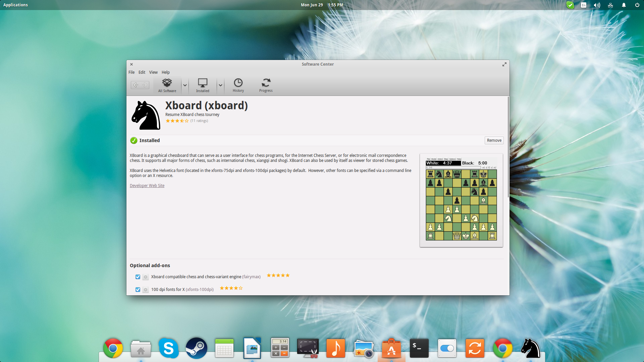Open the Edit menu
The width and height of the screenshot is (644, 362).
pos(141,72)
